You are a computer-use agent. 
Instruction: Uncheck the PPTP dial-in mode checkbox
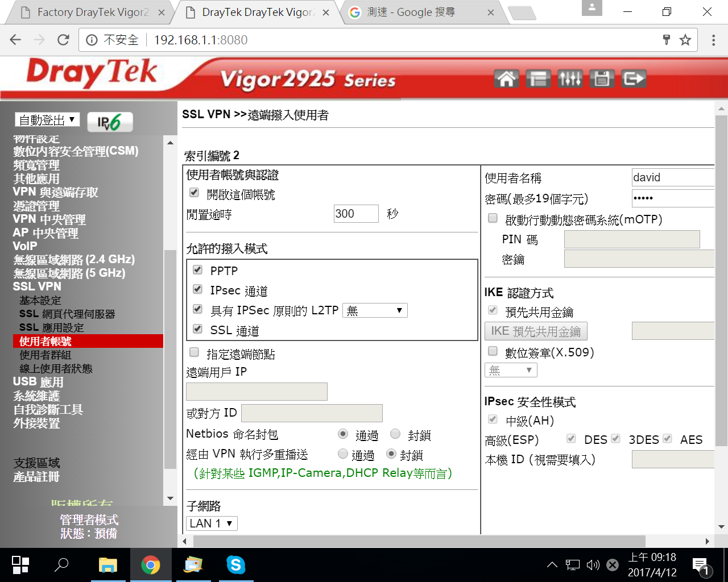click(x=198, y=270)
